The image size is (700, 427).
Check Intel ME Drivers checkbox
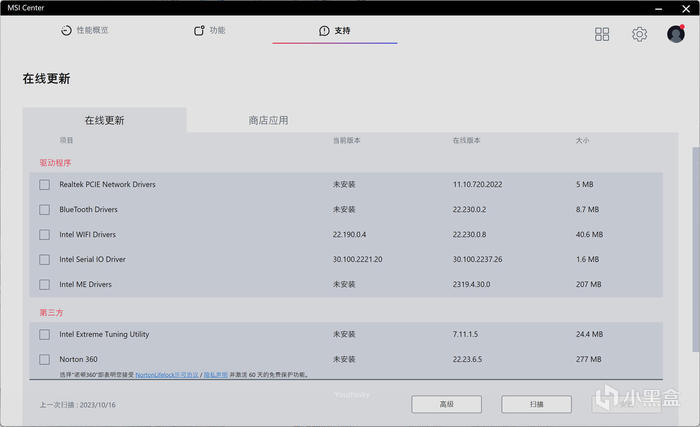point(44,285)
